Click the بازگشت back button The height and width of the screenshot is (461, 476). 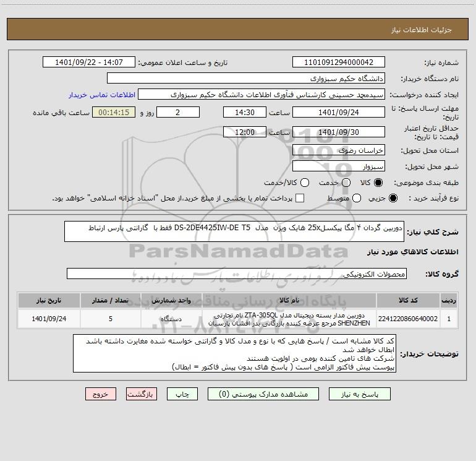pyautogui.click(x=142, y=394)
